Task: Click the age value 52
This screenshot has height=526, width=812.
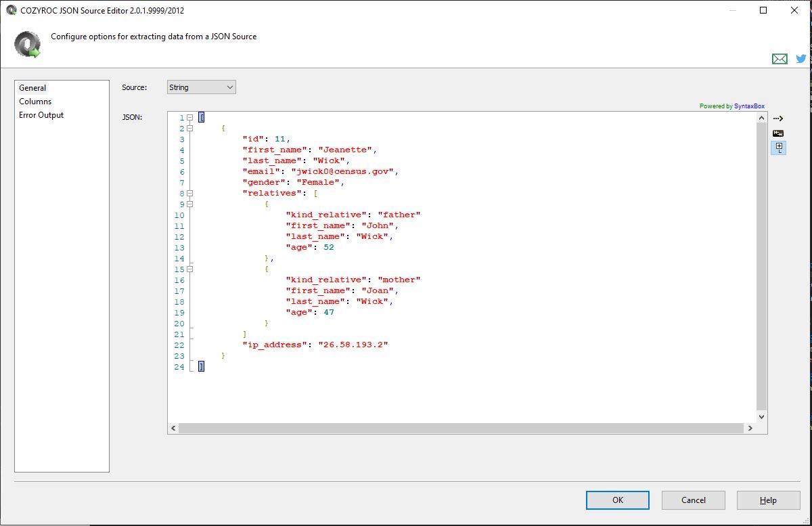Action: coord(329,248)
